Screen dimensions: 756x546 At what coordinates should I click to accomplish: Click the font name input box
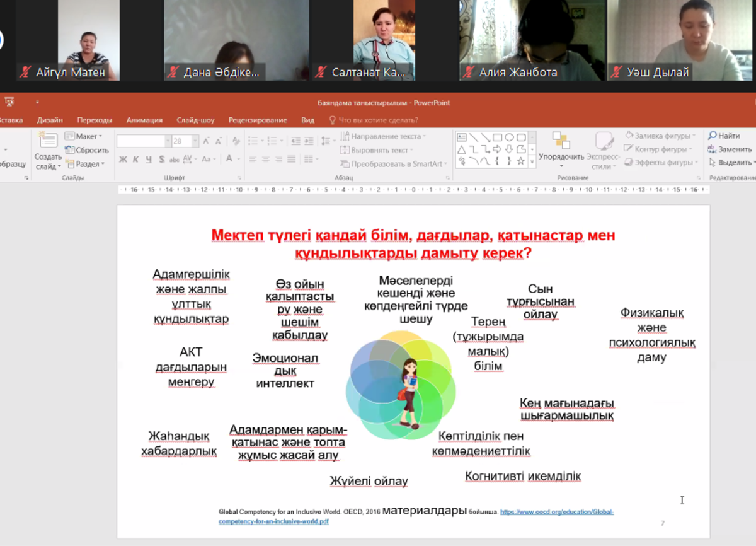140,141
